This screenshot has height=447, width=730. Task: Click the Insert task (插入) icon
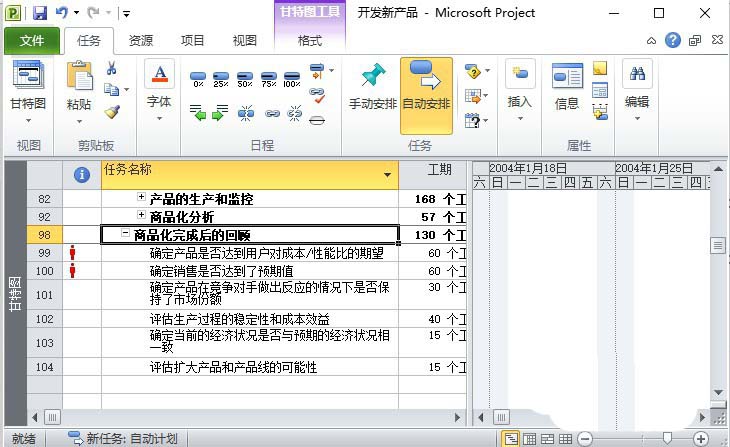click(x=520, y=74)
